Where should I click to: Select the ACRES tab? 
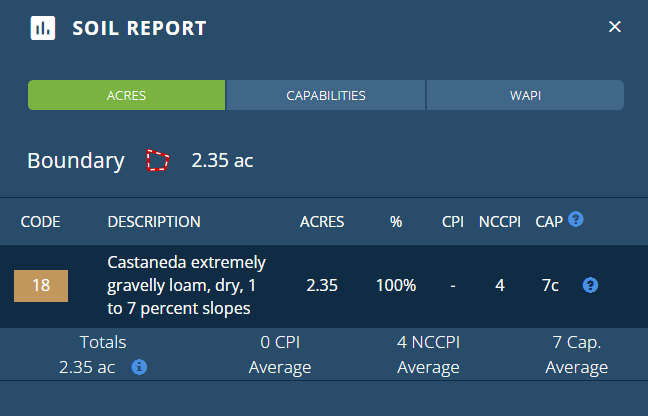pyautogui.click(x=127, y=96)
